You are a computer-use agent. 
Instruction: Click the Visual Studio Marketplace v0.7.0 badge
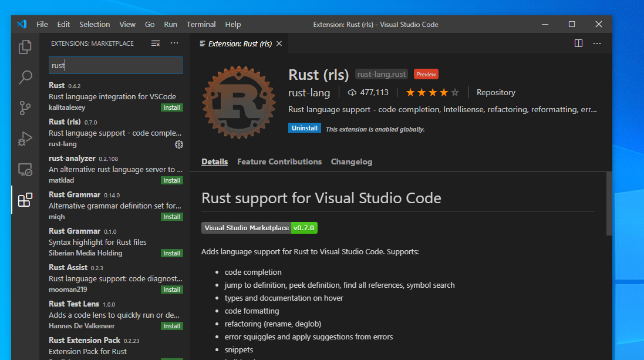[259, 228]
